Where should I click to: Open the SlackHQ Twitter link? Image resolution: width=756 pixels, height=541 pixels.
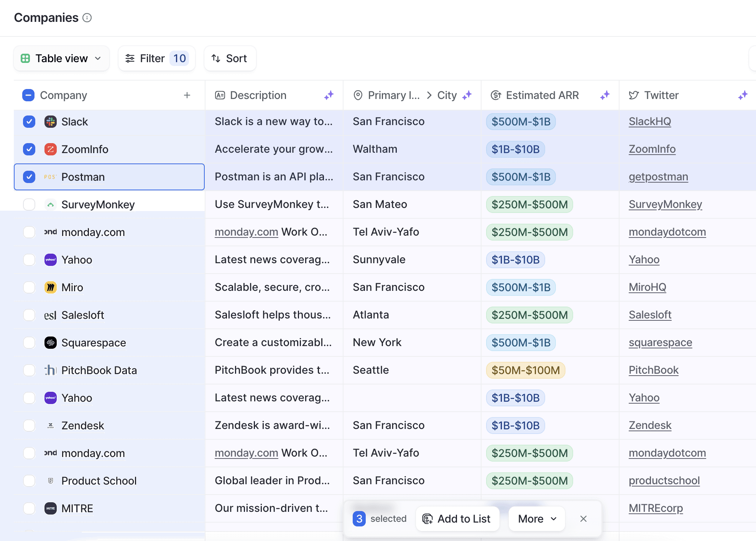650,122
